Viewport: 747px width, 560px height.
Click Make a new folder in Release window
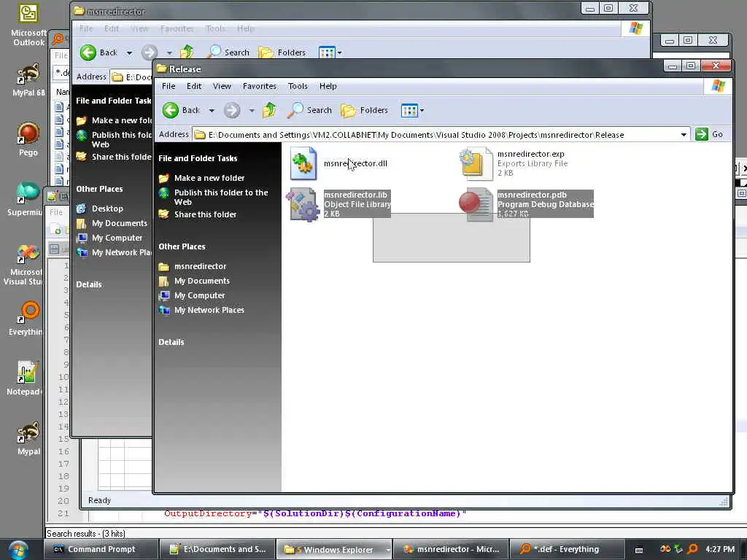click(x=209, y=178)
